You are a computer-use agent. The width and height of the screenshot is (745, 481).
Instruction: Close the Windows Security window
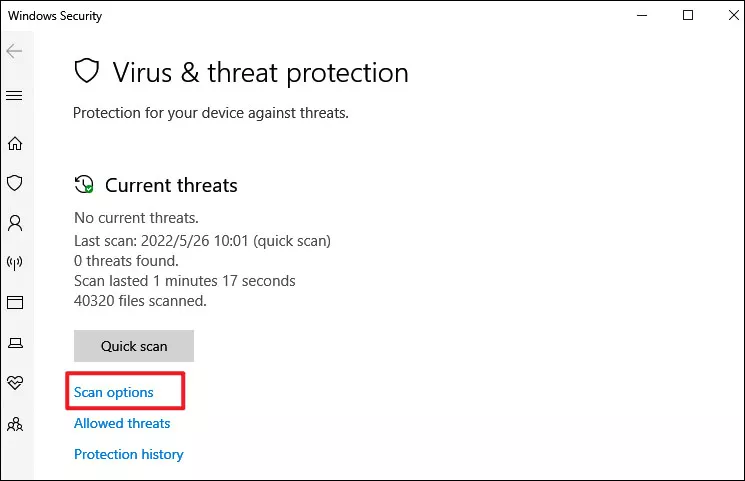(734, 16)
